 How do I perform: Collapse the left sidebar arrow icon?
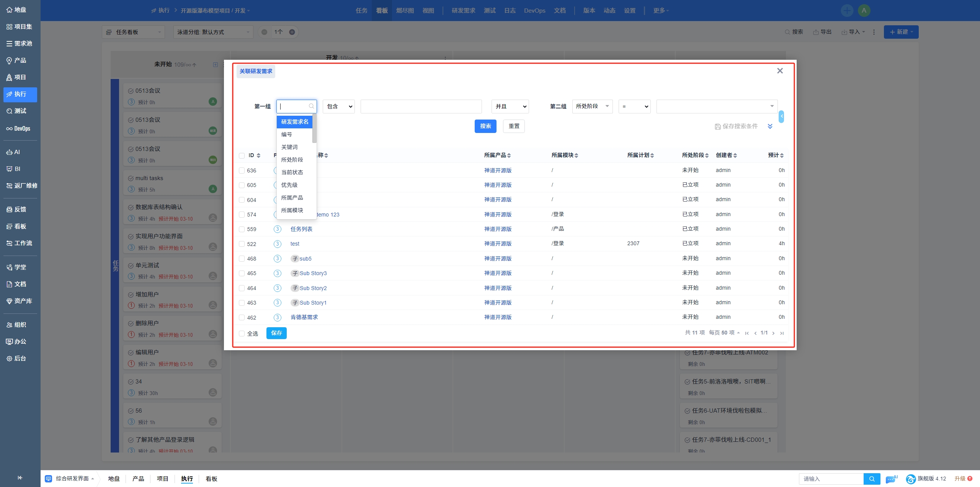[20, 477]
